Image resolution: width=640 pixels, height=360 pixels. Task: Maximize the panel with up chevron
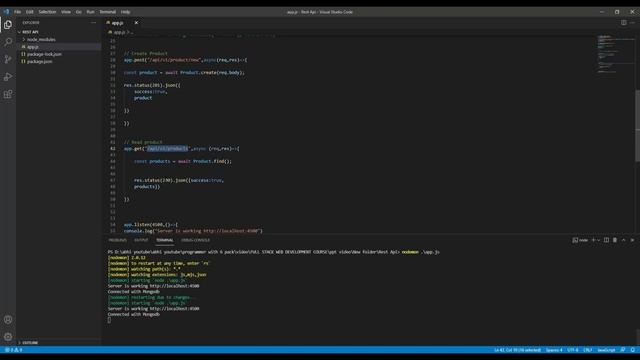623,240
